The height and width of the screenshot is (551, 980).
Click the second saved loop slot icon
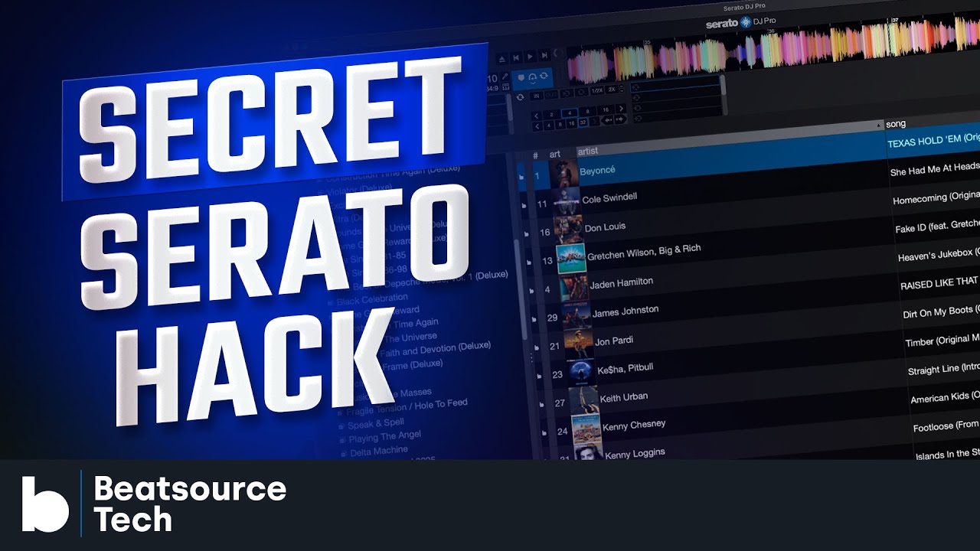pos(636,97)
